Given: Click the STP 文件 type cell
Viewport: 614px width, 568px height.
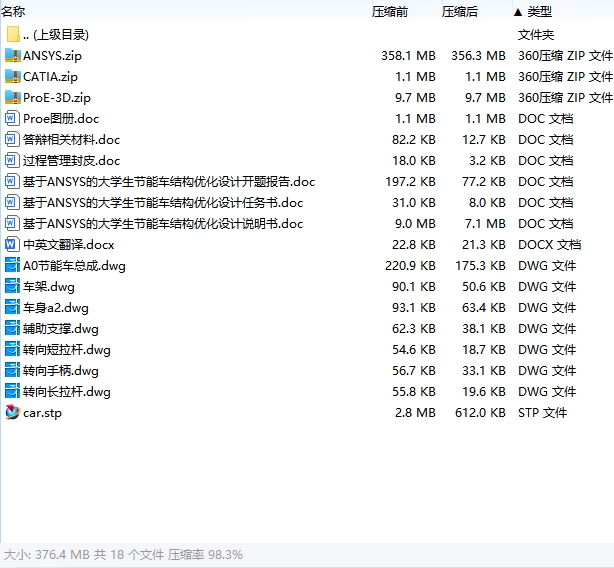Looking at the screenshot, I should [543, 413].
